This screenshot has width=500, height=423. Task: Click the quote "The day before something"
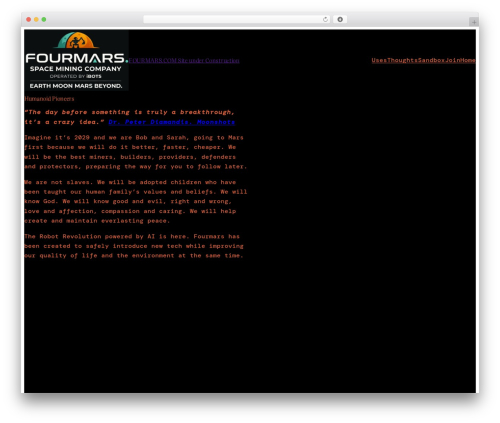(x=130, y=117)
